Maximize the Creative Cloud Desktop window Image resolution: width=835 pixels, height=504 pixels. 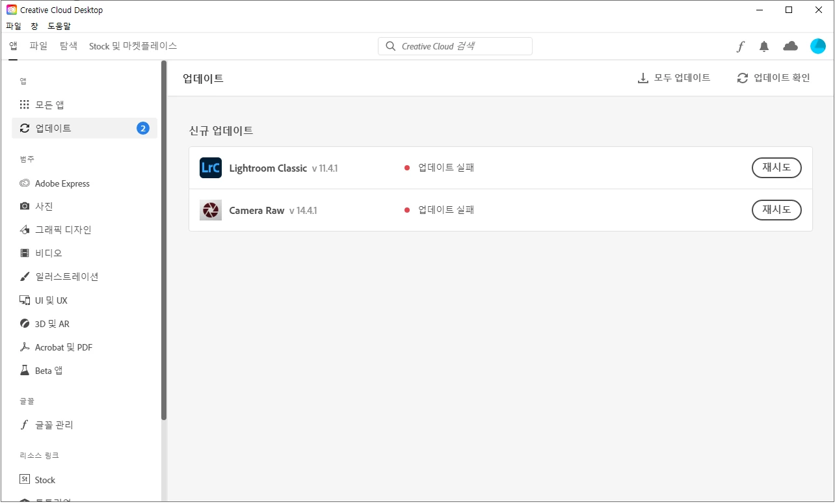tap(789, 10)
